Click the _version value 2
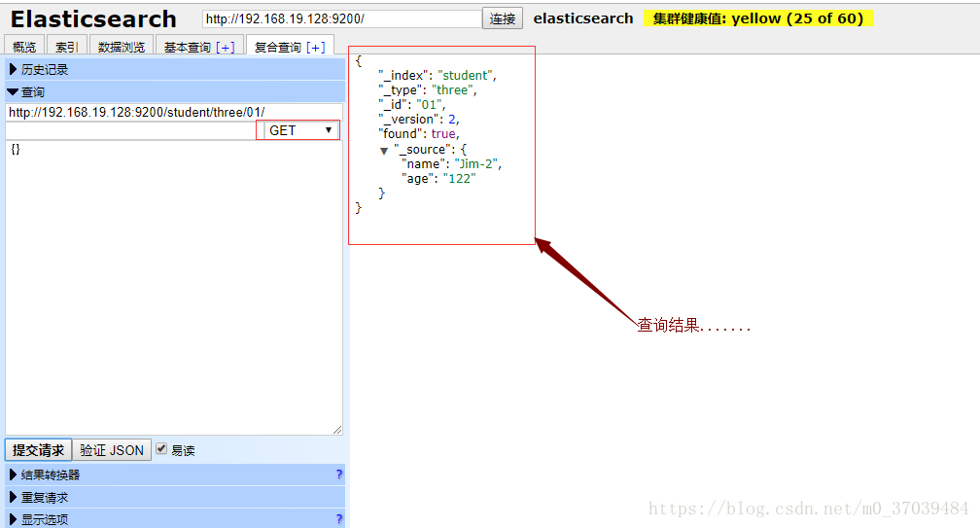 click(452, 120)
